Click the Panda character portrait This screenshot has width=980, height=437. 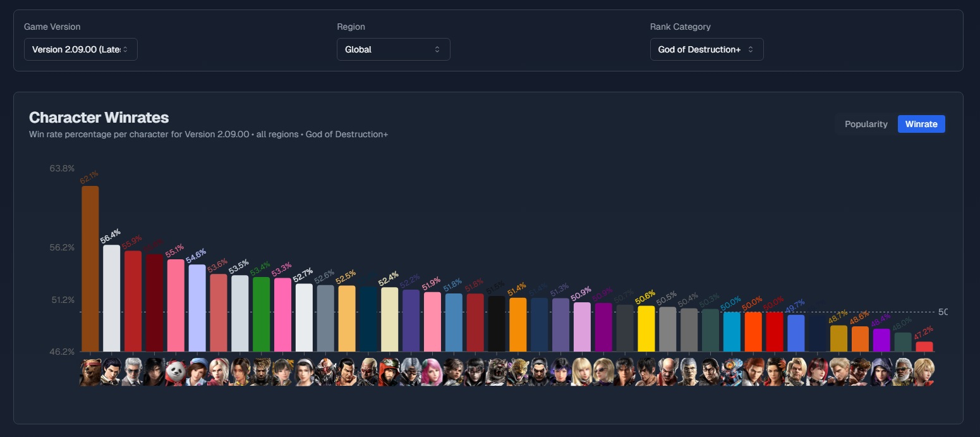tap(176, 372)
